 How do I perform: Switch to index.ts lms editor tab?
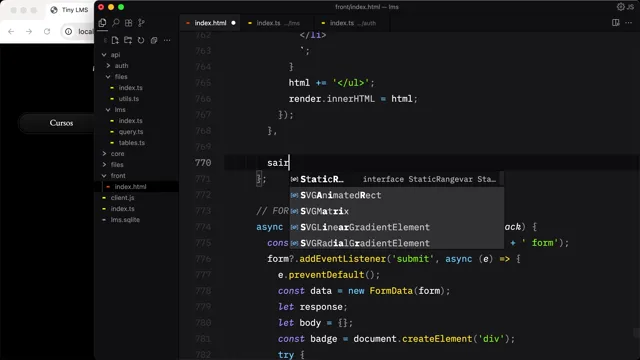[278, 23]
